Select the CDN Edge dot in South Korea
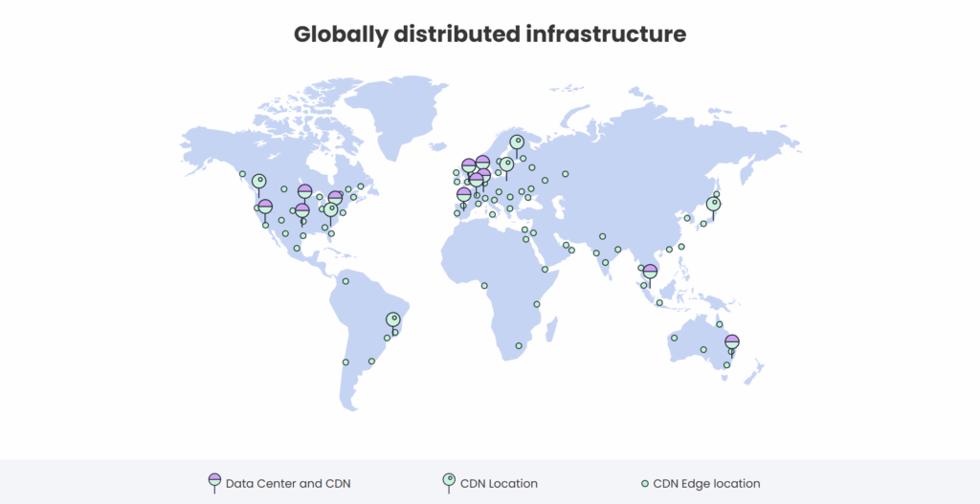Viewport: 980px width, 504px height. 686,218
